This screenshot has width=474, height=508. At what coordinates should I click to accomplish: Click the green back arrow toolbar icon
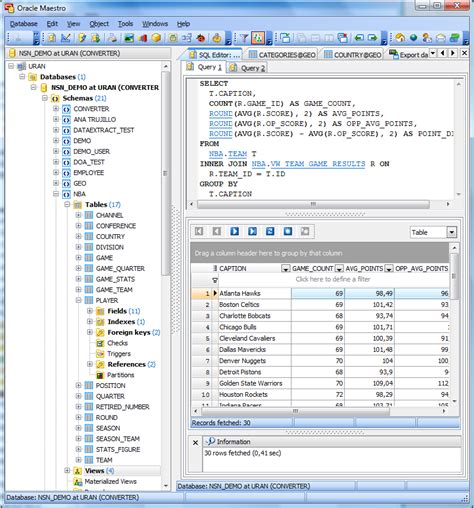[359, 38]
